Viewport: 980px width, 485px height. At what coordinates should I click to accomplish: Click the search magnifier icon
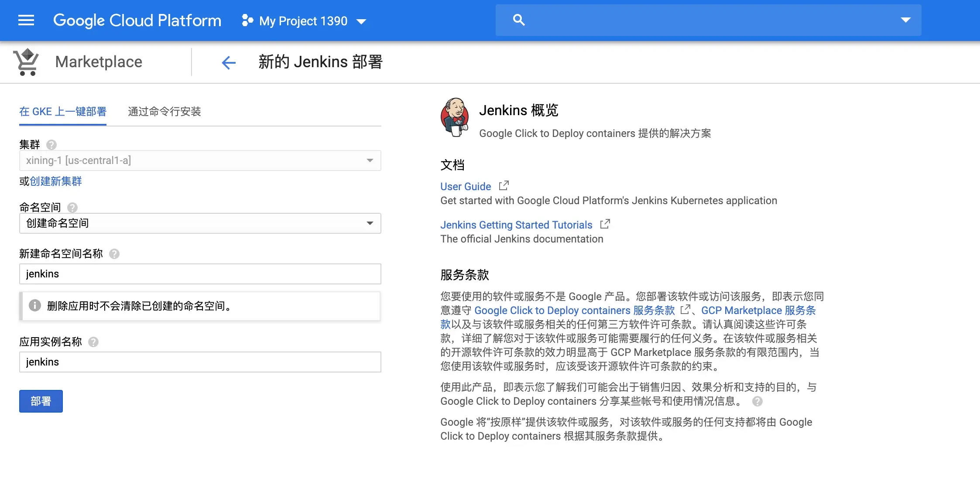point(518,20)
